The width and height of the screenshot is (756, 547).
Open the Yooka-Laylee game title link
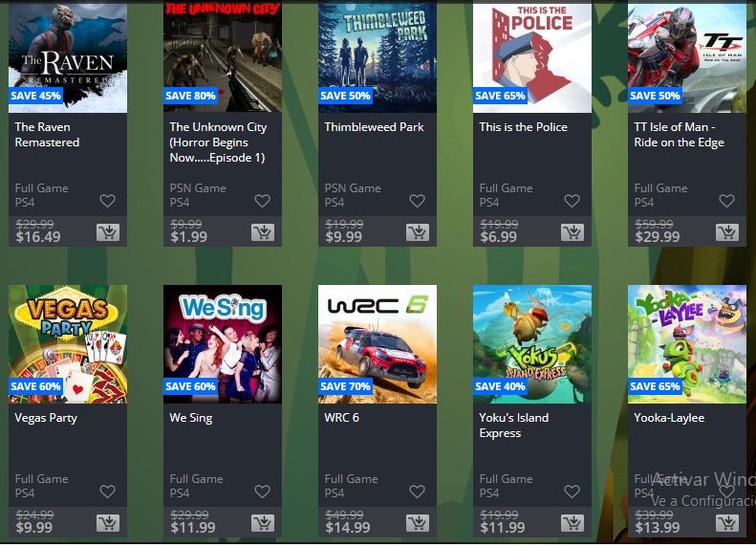tap(669, 418)
